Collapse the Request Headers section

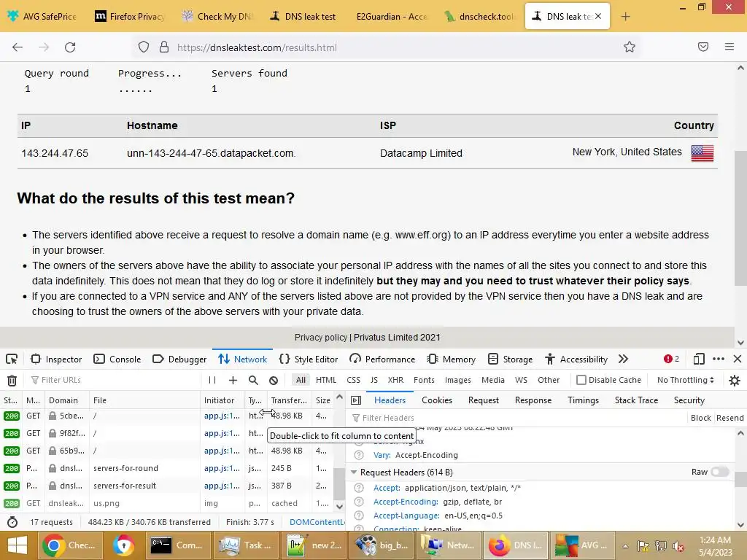(x=354, y=472)
